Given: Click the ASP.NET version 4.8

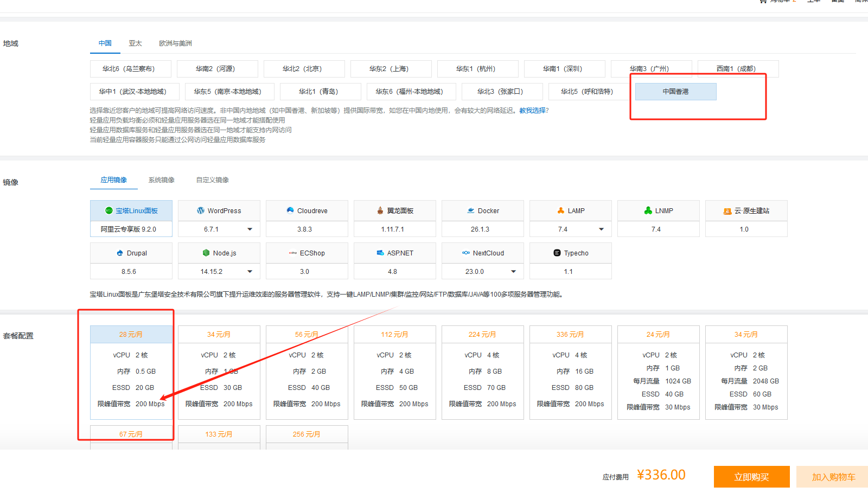Looking at the screenshot, I should (395, 271).
